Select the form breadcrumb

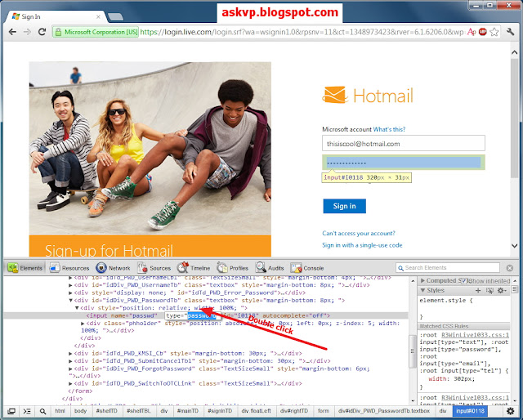pyautogui.click(x=324, y=411)
